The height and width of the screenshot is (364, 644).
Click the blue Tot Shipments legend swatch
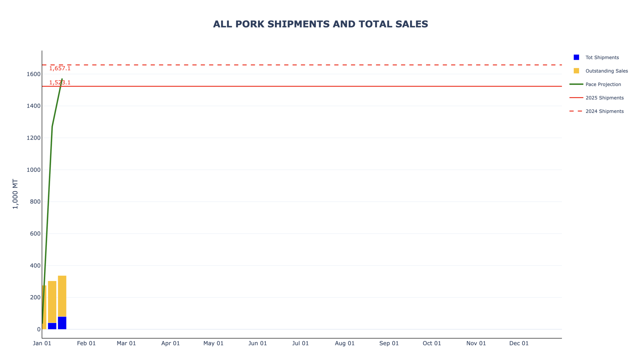(x=576, y=57)
